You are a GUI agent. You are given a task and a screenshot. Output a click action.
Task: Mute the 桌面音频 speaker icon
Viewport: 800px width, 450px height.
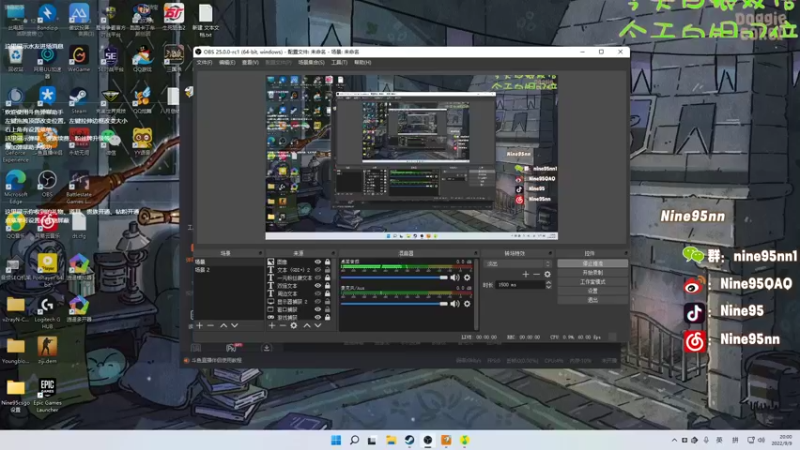(455, 278)
